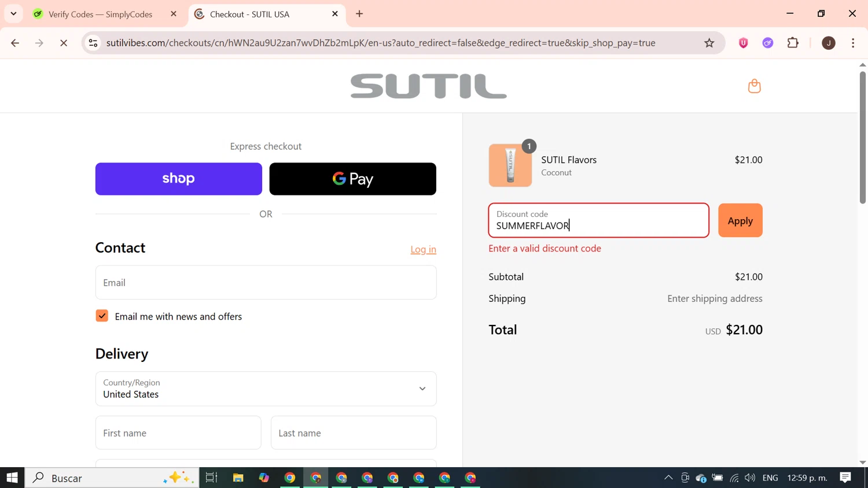Close the Verify Codes tab

point(174,14)
